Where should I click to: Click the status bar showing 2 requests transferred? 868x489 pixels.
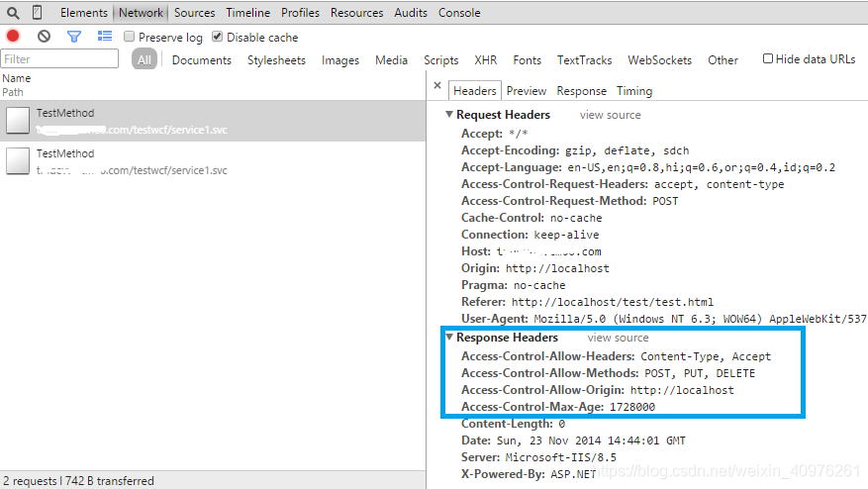pos(213,480)
